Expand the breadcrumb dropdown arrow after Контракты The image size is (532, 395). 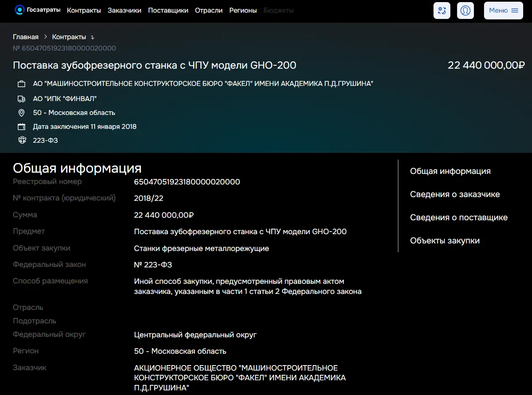93,37
